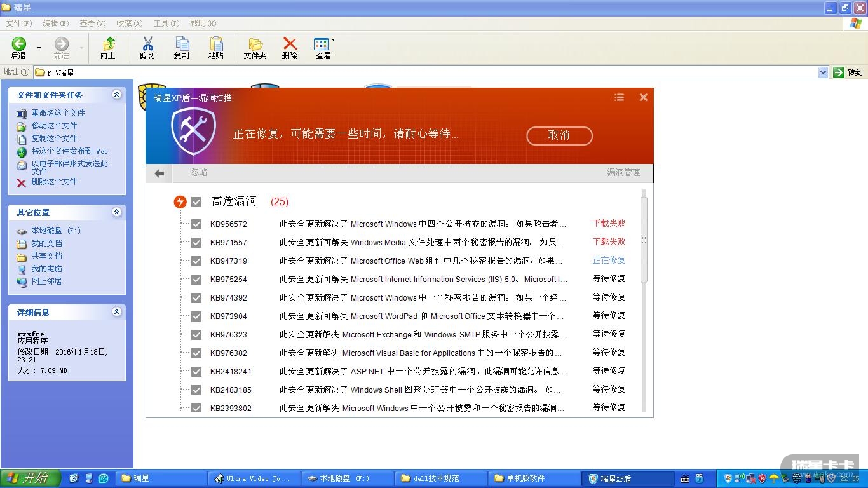Viewport: 868px width, 488px height.
Task: Uncheck the KB971557 checkbox
Action: coord(196,243)
